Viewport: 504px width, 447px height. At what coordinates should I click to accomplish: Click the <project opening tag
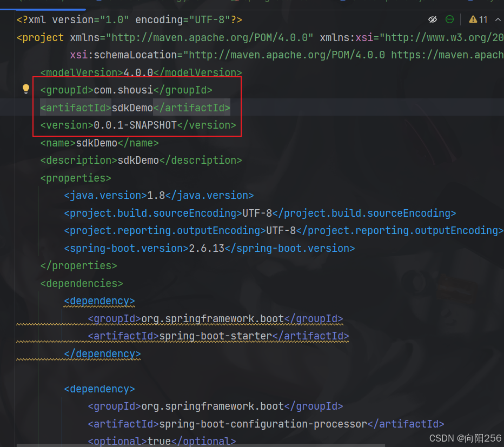click(40, 38)
